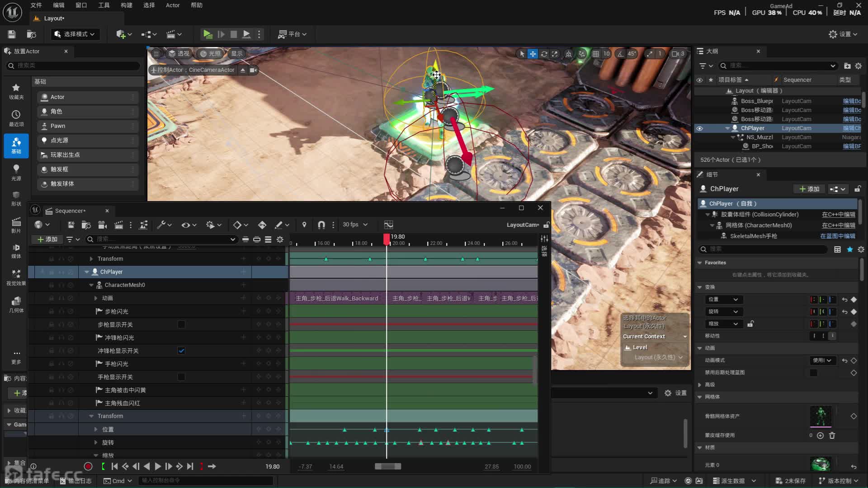Click the 添加 button in Sequencer
The image size is (868, 488).
(47, 239)
